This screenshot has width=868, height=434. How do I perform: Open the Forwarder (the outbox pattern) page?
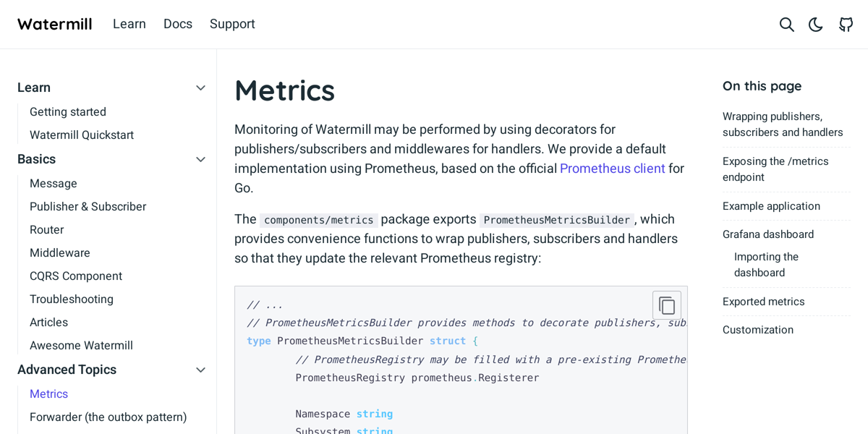point(108,417)
